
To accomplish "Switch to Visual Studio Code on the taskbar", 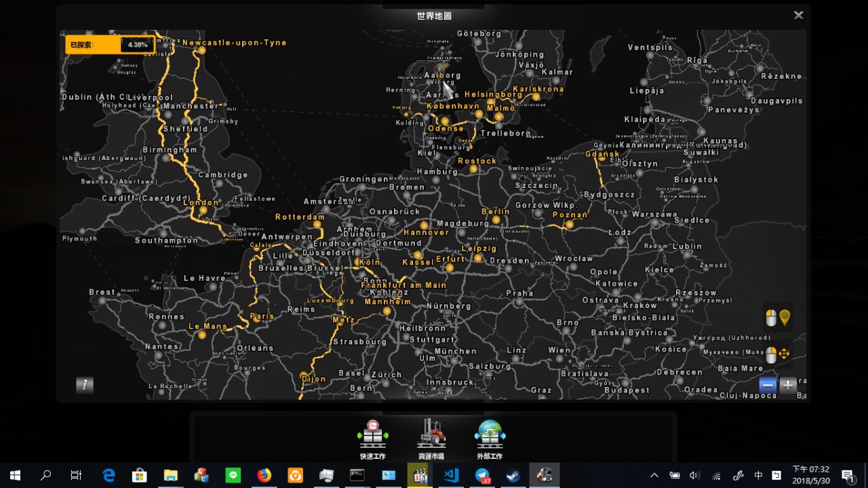I will 450,475.
